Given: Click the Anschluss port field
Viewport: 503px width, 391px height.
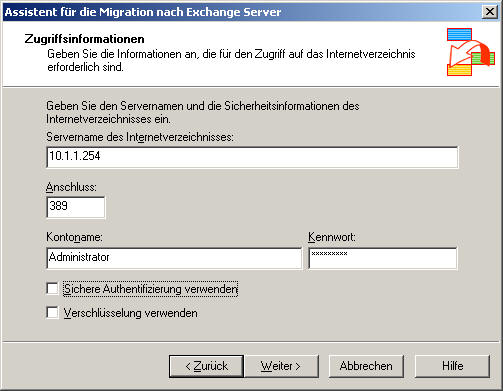Looking at the screenshot, I should click(76, 207).
